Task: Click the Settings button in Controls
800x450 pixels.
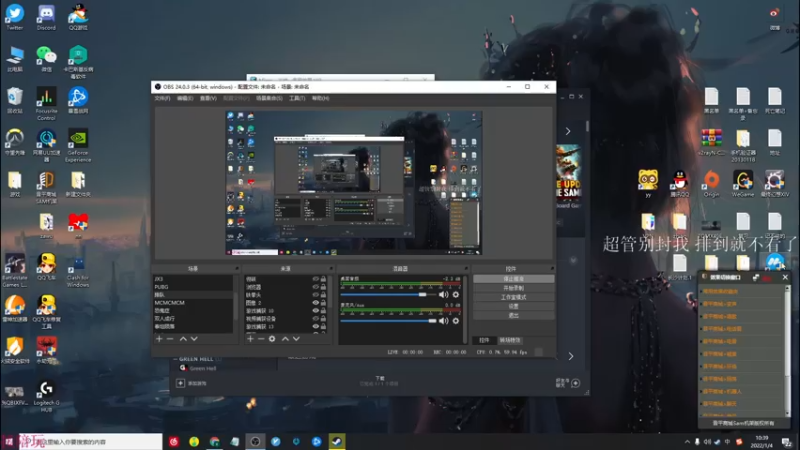Action: click(x=513, y=306)
